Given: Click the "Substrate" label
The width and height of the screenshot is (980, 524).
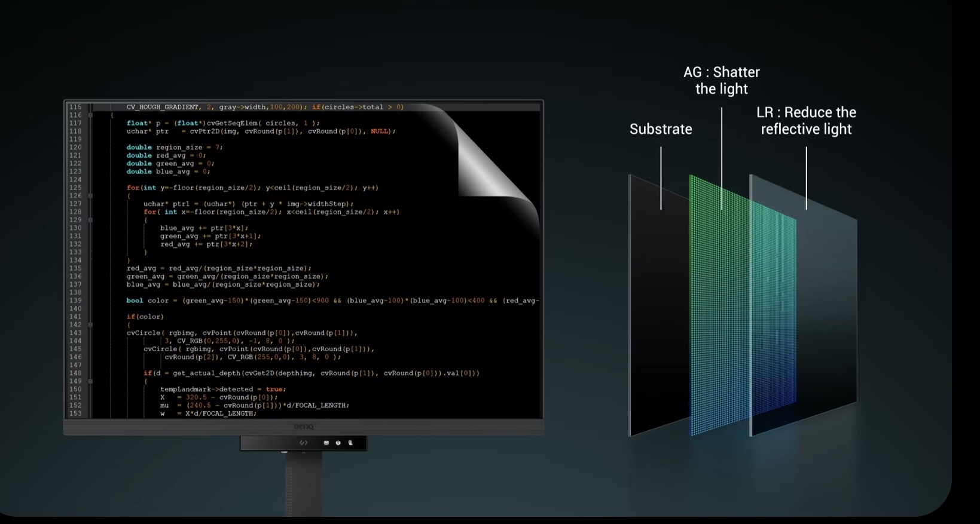Looking at the screenshot, I should click(x=661, y=129).
